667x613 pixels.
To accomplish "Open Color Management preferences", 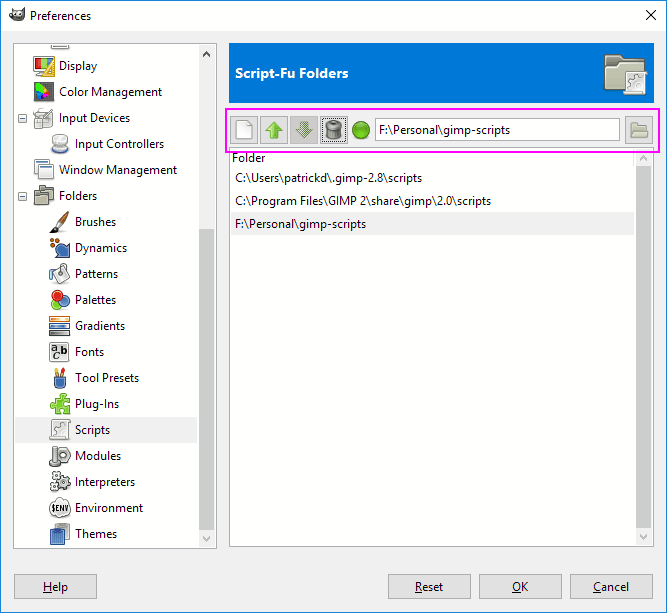I will click(110, 92).
